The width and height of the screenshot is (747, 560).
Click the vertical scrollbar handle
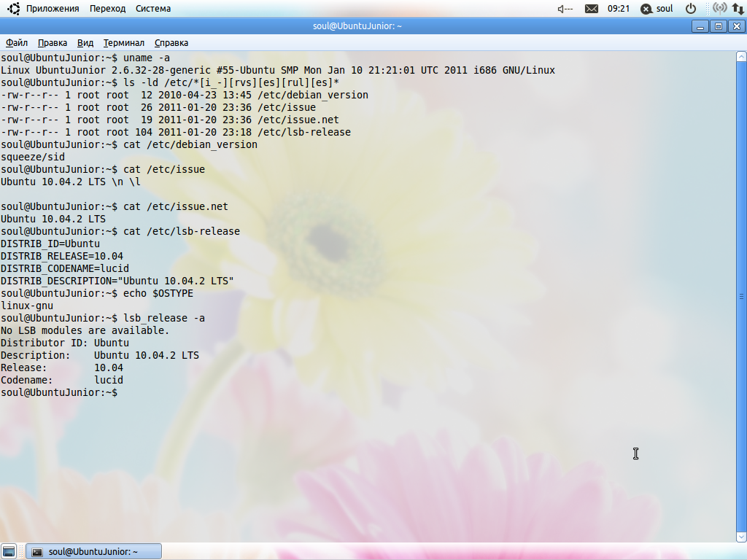pyautogui.click(x=741, y=297)
